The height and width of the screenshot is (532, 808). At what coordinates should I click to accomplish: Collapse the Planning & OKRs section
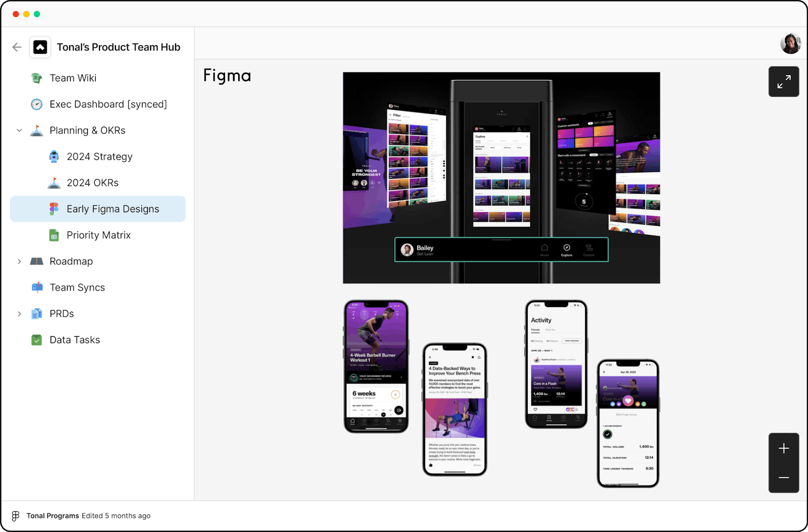tap(20, 130)
